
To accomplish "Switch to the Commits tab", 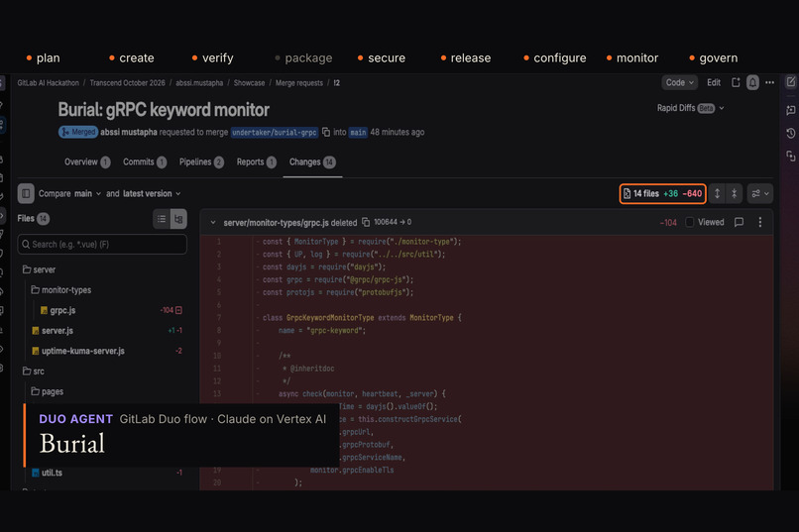I will click(x=145, y=161).
